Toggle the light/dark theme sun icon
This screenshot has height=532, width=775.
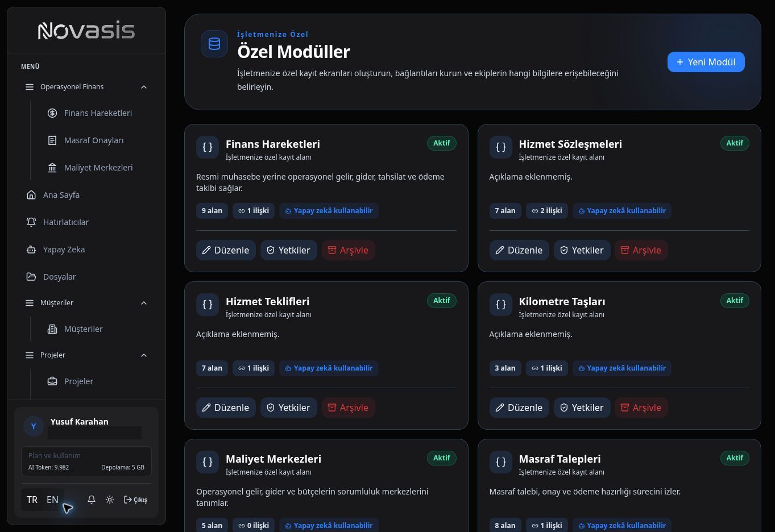110,500
